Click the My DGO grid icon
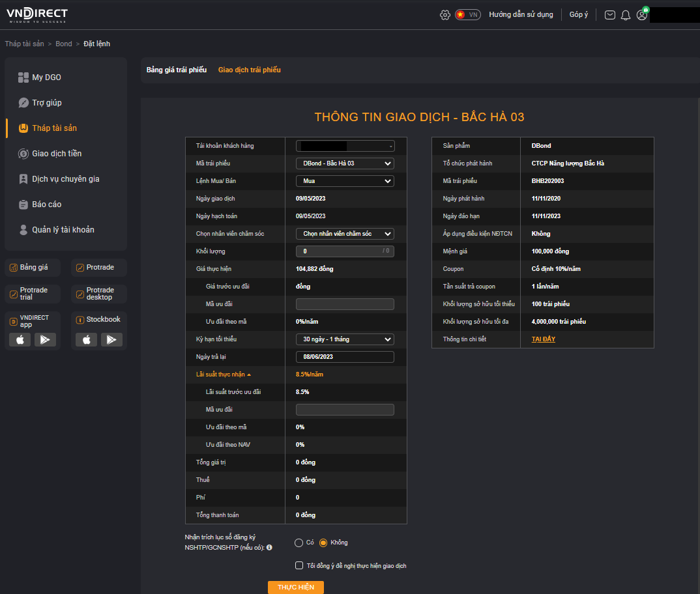700x594 pixels. point(23,78)
